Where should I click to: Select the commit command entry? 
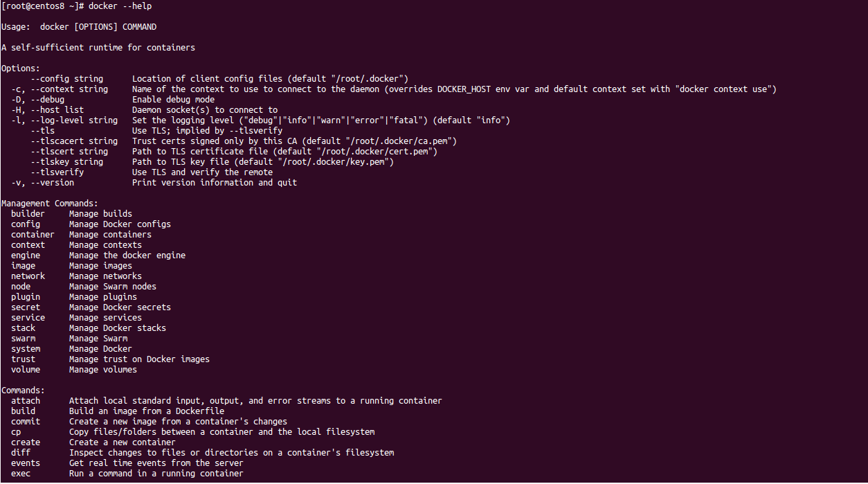coord(26,422)
